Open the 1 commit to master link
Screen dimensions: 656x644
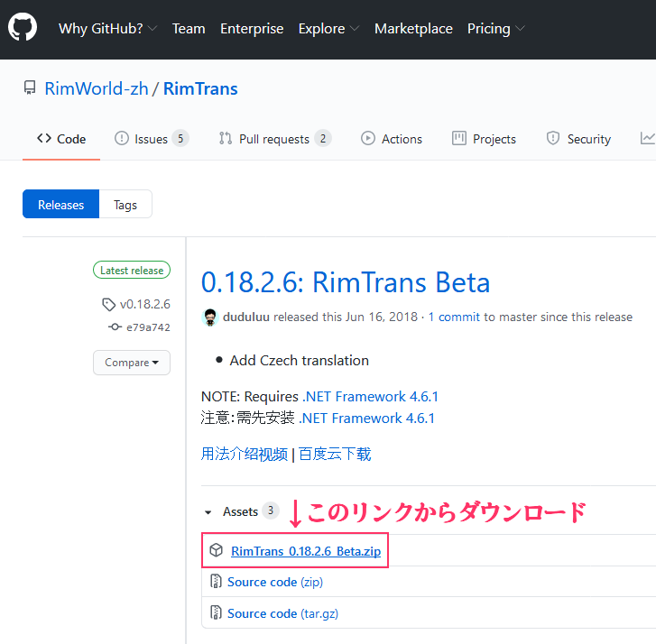point(454,317)
